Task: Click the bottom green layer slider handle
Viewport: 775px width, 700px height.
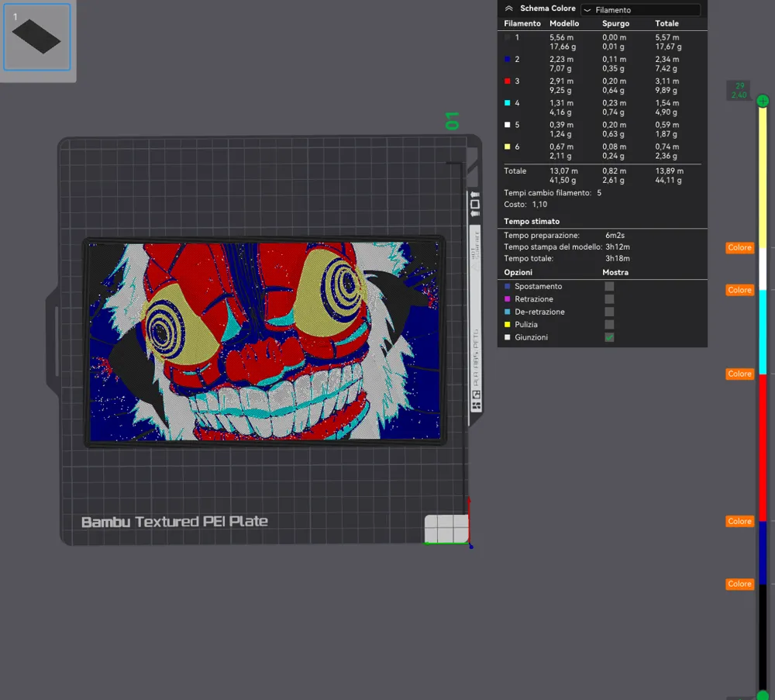Action: tap(763, 695)
